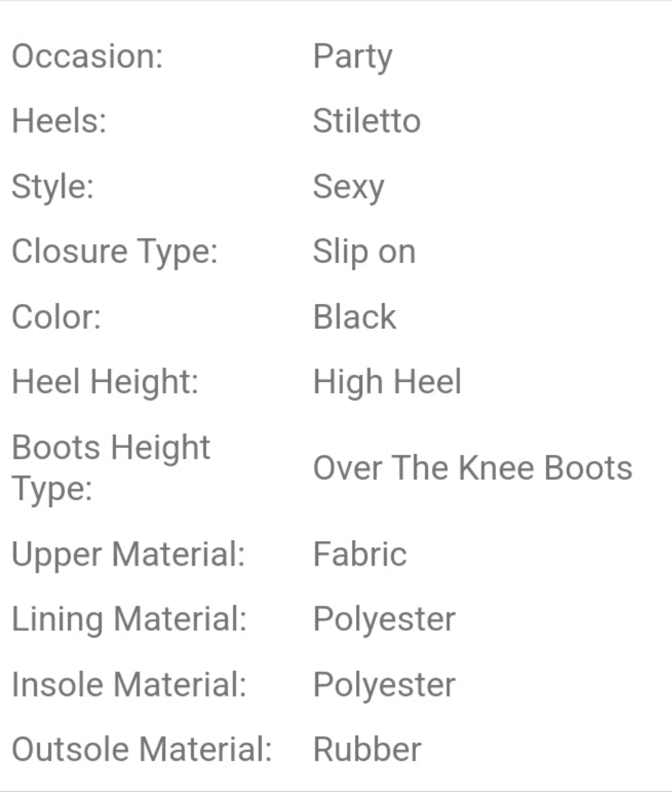Tap the Fabric value
This screenshot has width=672, height=792.
359,555
